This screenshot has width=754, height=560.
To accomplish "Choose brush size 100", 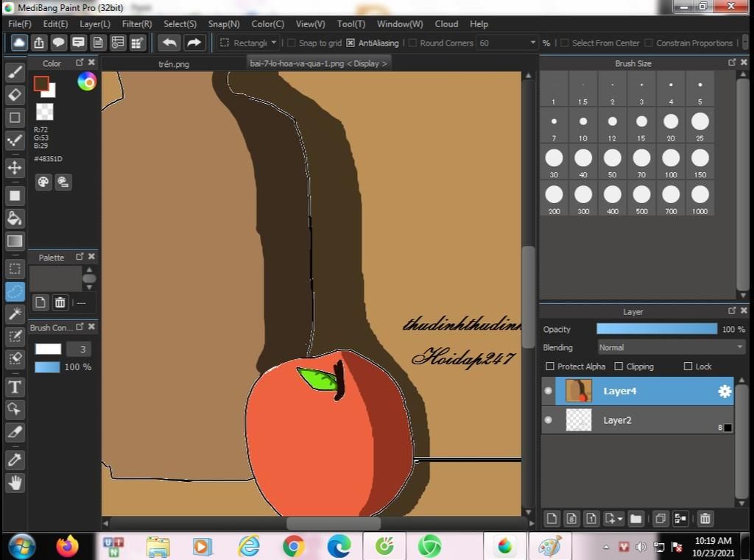I will point(671,163).
